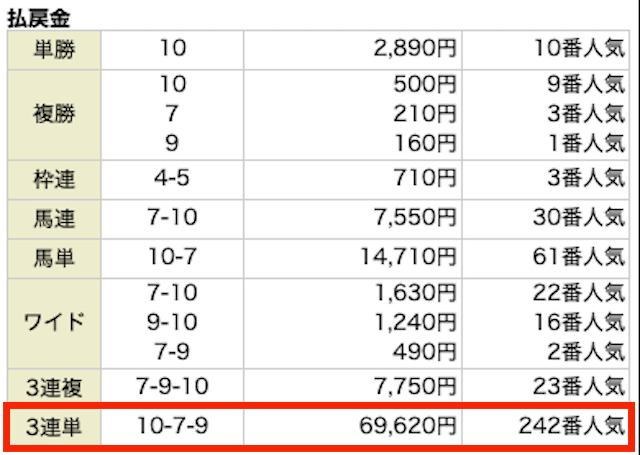Click the 払戻金 heading
Image resolution: width=640 pixels, height=455 pixels.
(38, 19)
